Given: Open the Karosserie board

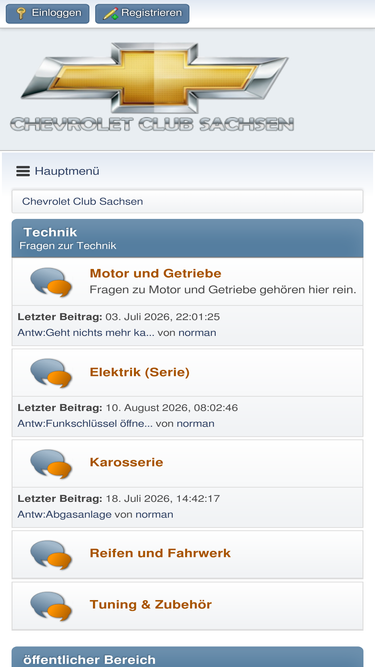Looking at the screenshot, I should 126,462.
